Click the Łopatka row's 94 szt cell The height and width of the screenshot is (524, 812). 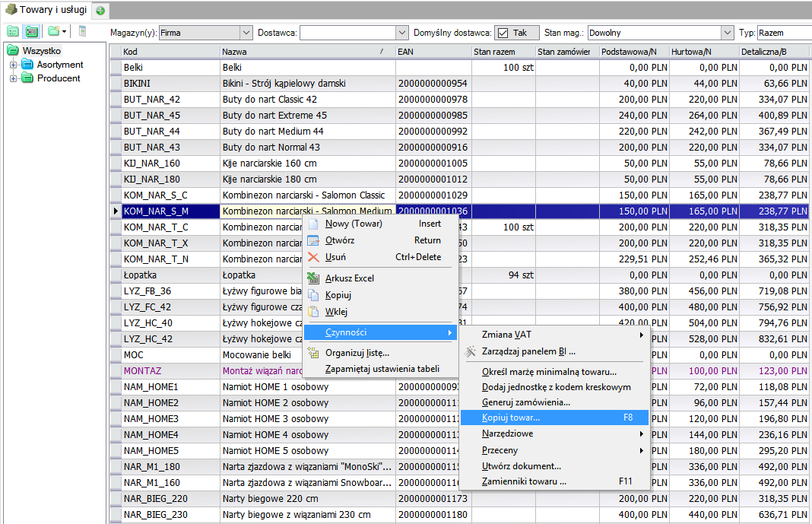[x=503, y=275]
